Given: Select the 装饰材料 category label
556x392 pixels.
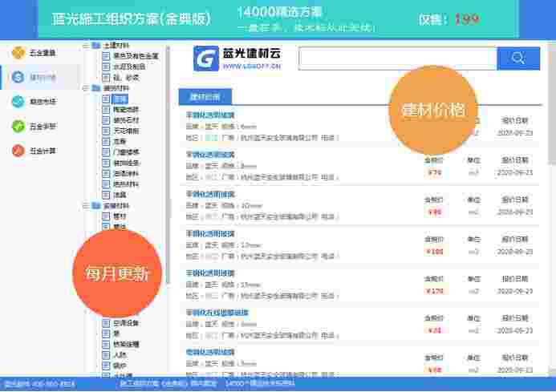Looking at the screenshot, I should (x=116, y=88).
